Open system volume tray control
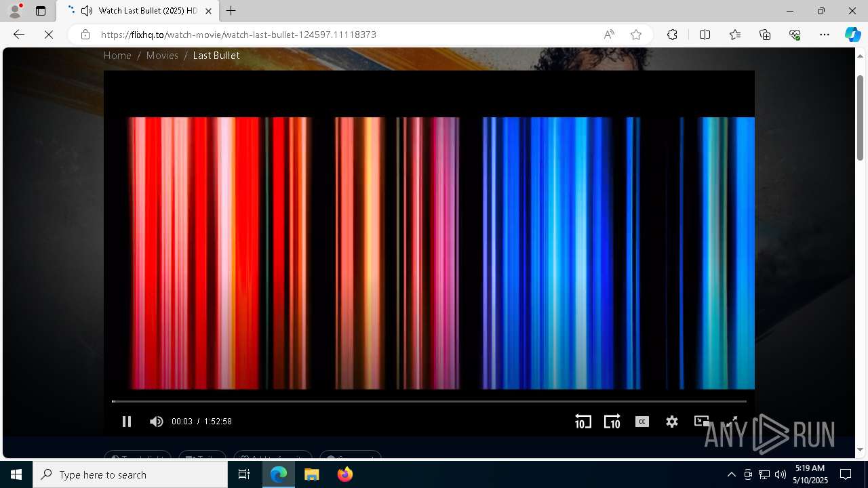868x488 pixels. pos(781,474)
